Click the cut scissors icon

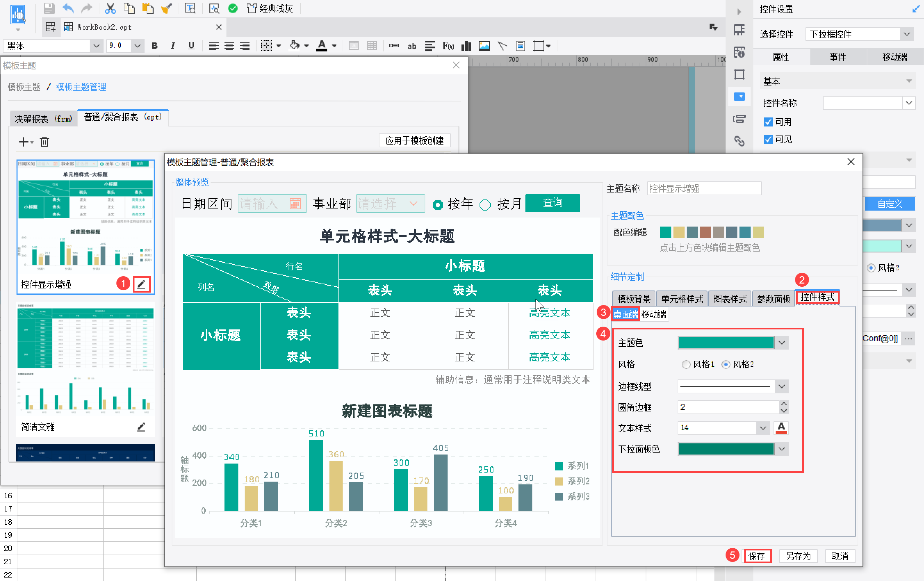[x=110, y=8]
